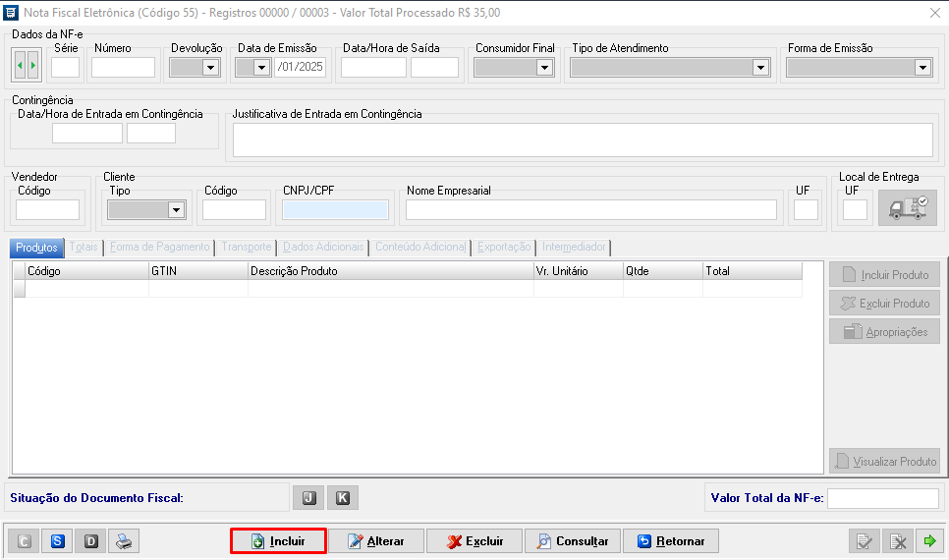Click the J button beside Situação do Documento
The height and width of the screenshot is (560, 949).
coord(307,498)
